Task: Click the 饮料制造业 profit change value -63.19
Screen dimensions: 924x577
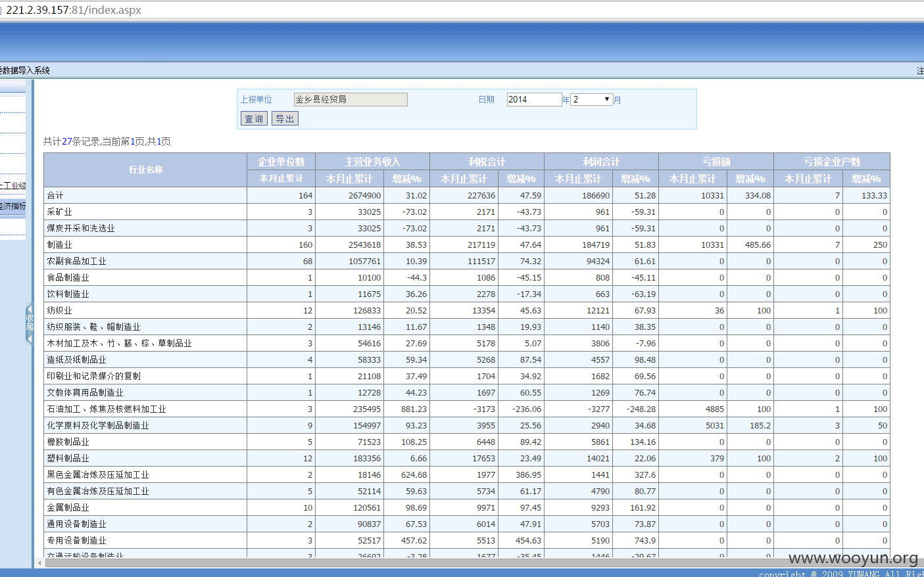Action: (643, 294)
